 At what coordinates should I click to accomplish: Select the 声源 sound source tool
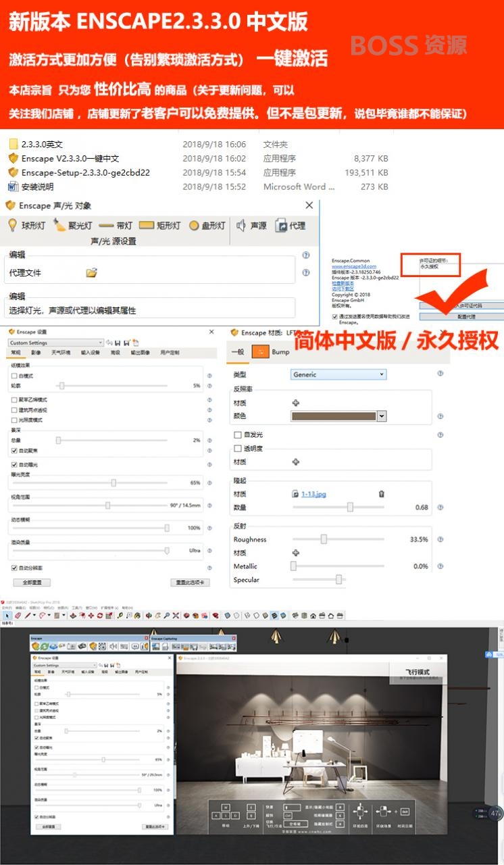click(x=251, y=226)
